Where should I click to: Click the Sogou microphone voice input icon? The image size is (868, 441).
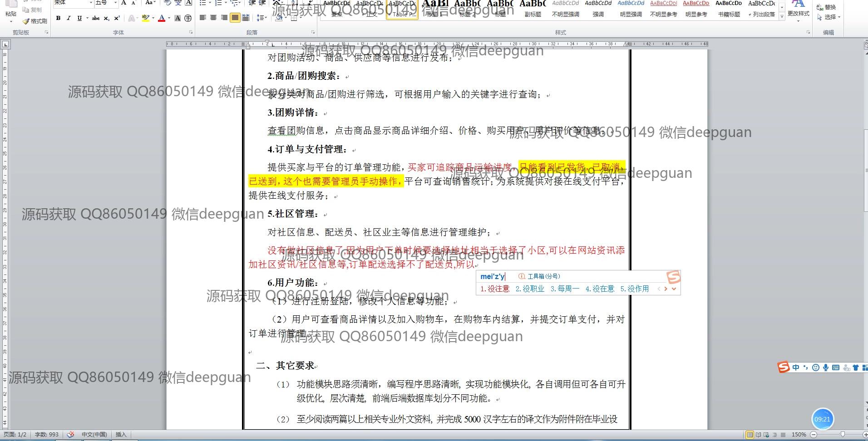tap(826, 367)
